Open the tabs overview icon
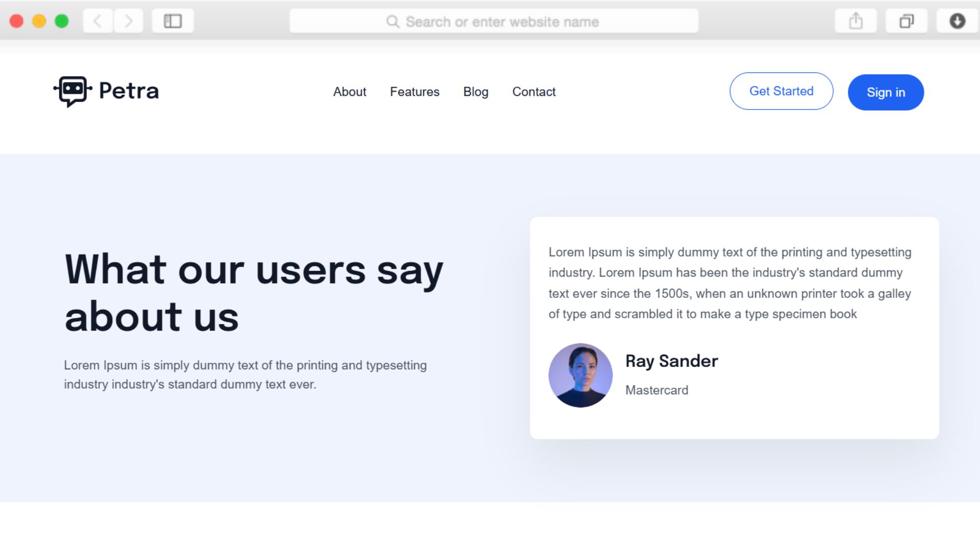Screen dimensions: 980x551 pos(906,21)
